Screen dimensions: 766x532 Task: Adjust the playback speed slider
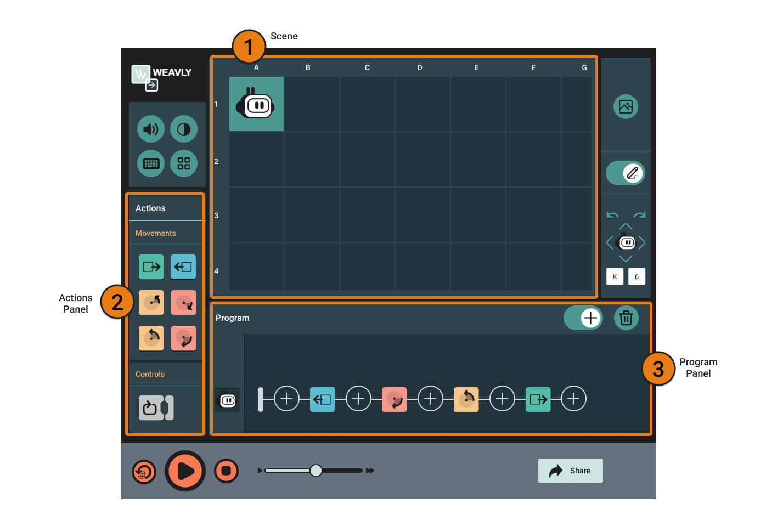pos(316,470)
